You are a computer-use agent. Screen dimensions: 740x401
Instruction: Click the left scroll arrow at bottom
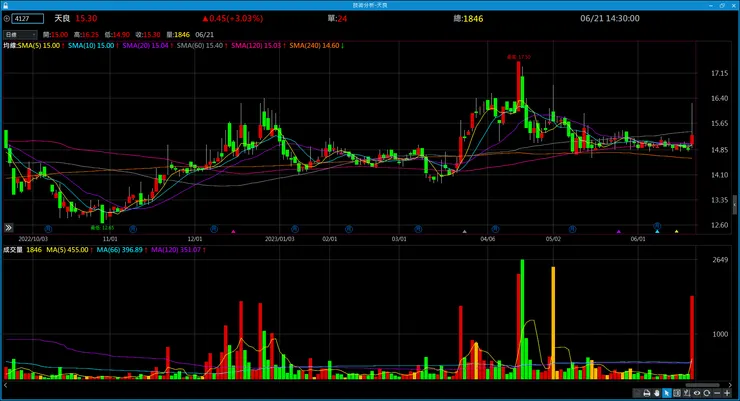(5, 385)
